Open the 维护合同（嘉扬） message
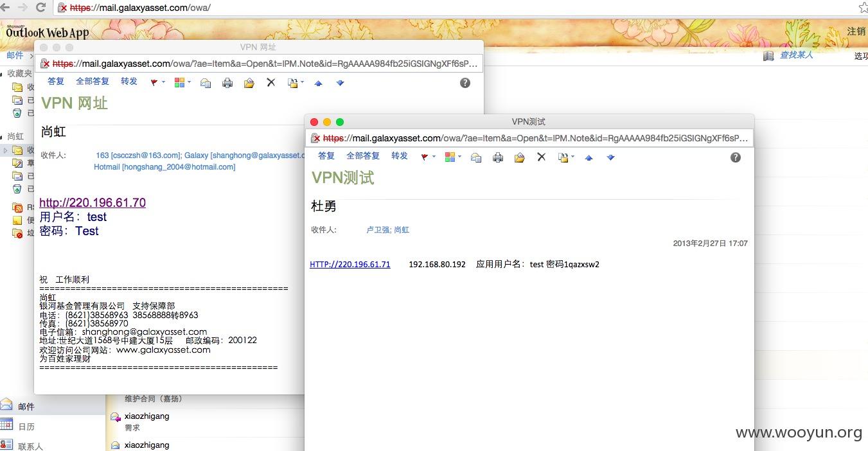Image resolution: width=868 pixels, height=451 pixels. (154, 399)
